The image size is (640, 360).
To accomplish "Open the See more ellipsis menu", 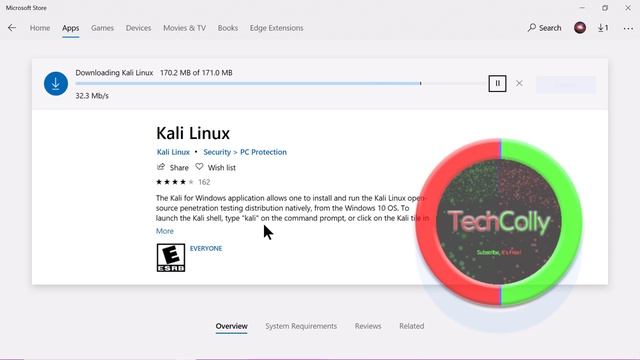I will click(628, 28).
